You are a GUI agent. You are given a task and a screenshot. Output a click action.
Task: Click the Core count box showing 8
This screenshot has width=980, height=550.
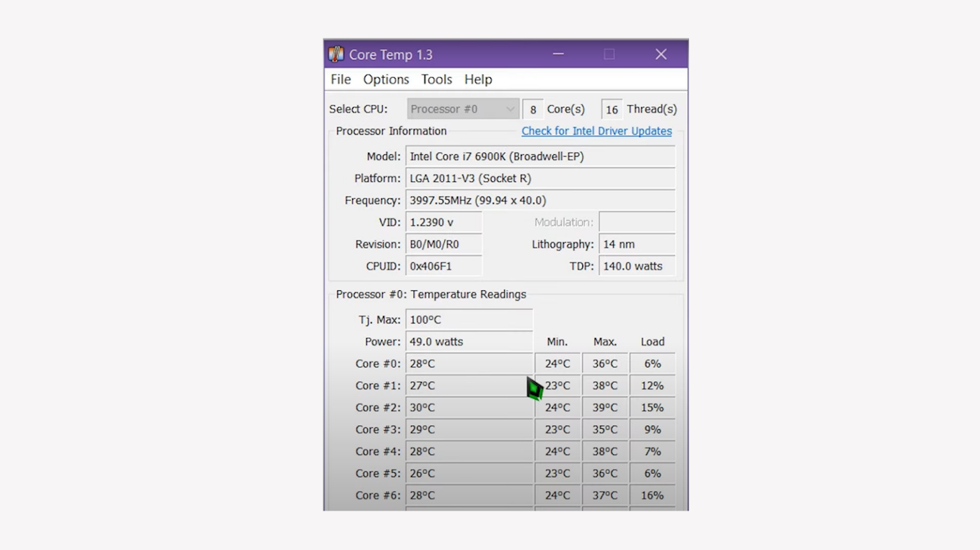tap(533, 110)
